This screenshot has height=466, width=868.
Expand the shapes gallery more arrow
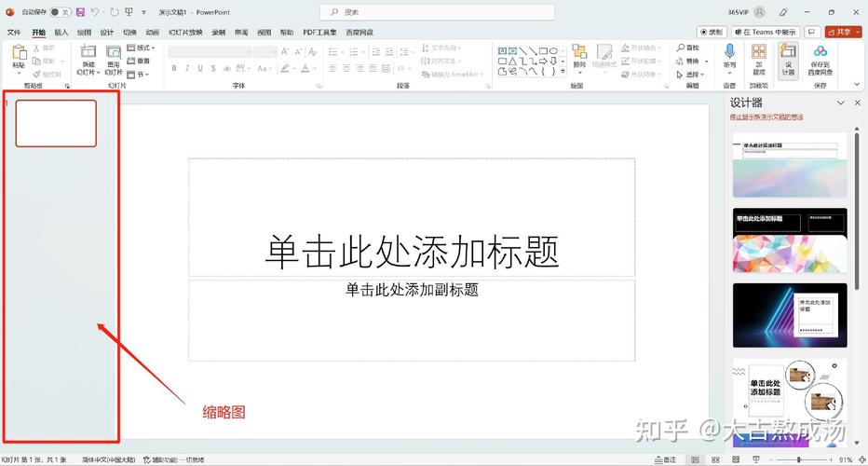tap(563, 72)
